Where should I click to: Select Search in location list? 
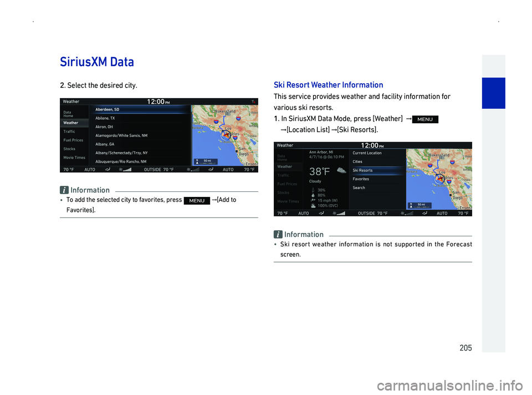point(377,188)
